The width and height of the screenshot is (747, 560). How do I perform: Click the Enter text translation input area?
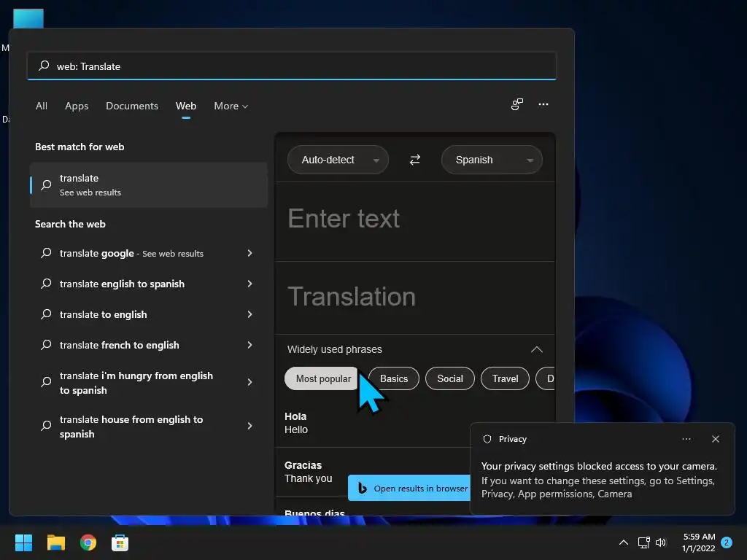pyautogui.click(x=415, y=222)
